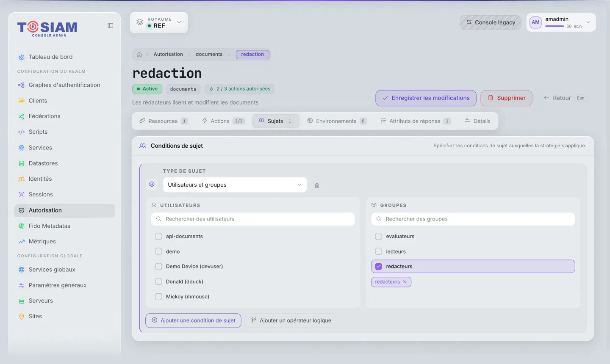Collapse the sidebar with the panel icon

coord(111,26)
